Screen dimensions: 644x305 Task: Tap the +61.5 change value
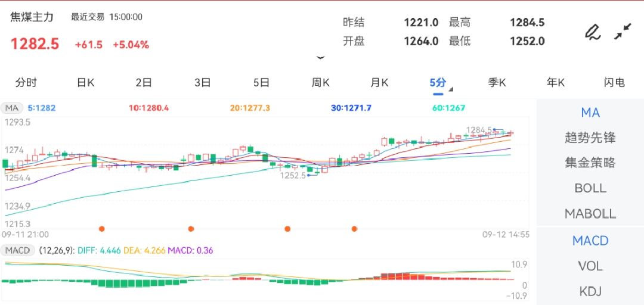click(89, 45)
